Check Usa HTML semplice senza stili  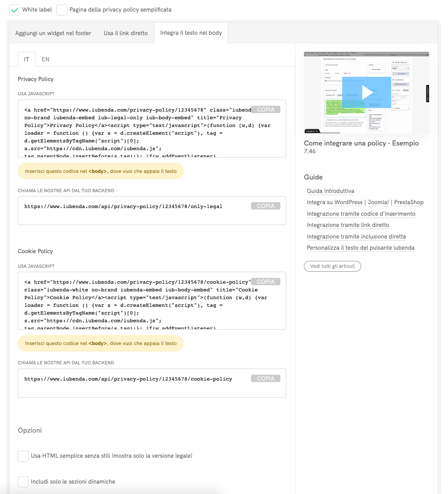coord(23,456)
